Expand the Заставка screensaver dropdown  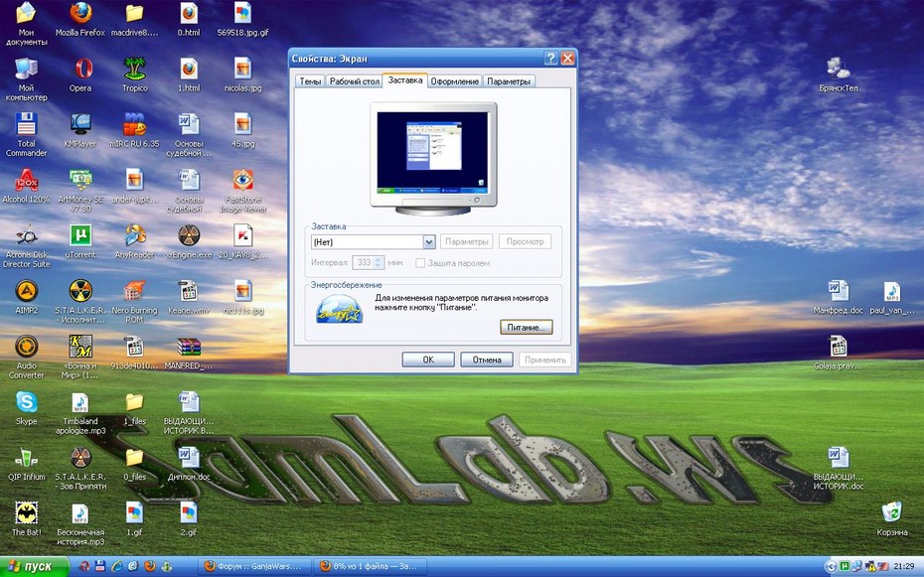429,242
